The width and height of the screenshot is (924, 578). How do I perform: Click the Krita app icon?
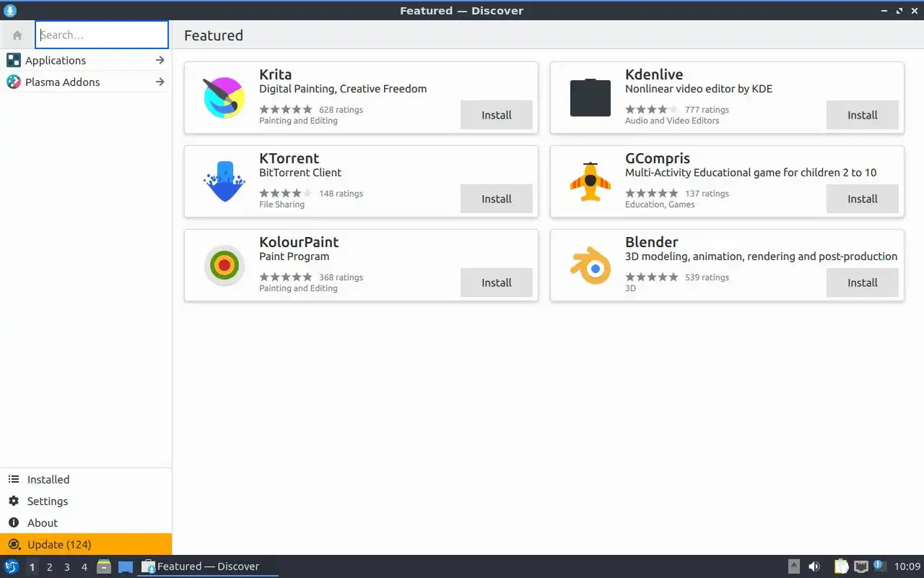pyautogui.click(x=224, y=98)
